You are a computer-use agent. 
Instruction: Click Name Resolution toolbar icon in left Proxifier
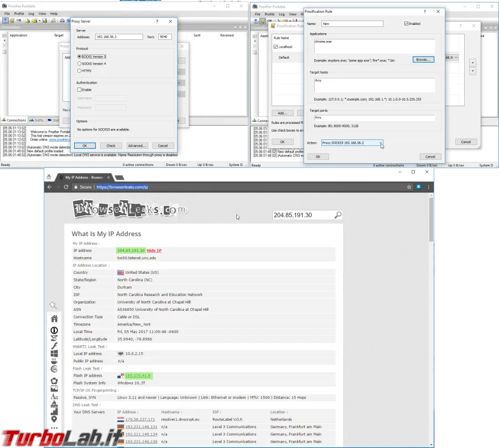pos(19,20)
